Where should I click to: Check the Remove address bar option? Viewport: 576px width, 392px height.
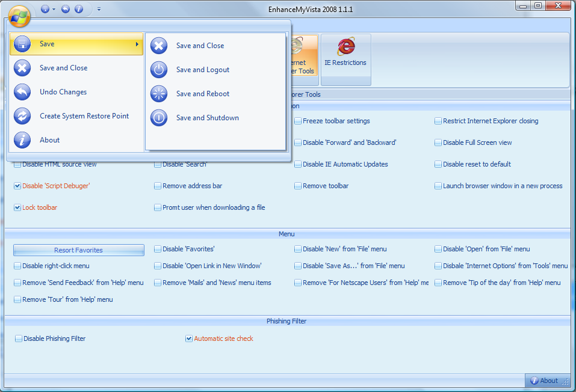coord(158,186)
